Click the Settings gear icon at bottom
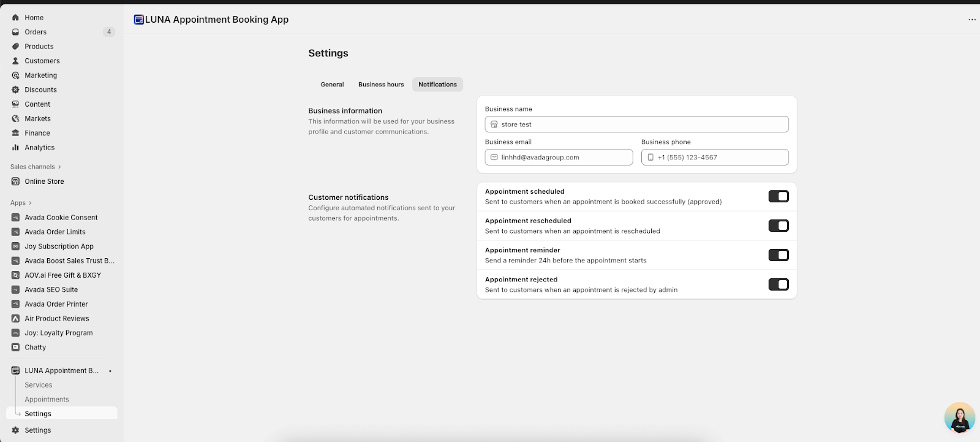Screen dimensions: 980x442 click(x=15, y=430)
